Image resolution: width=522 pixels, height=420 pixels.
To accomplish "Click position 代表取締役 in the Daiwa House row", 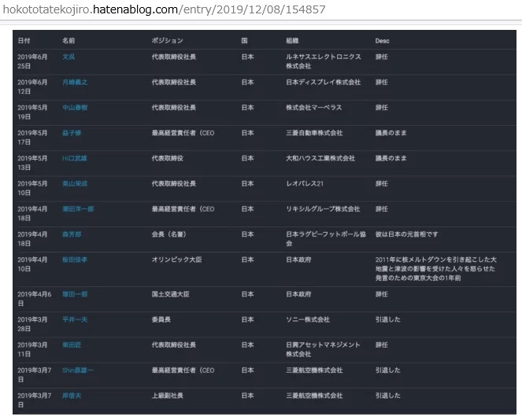I will point(168,158).
